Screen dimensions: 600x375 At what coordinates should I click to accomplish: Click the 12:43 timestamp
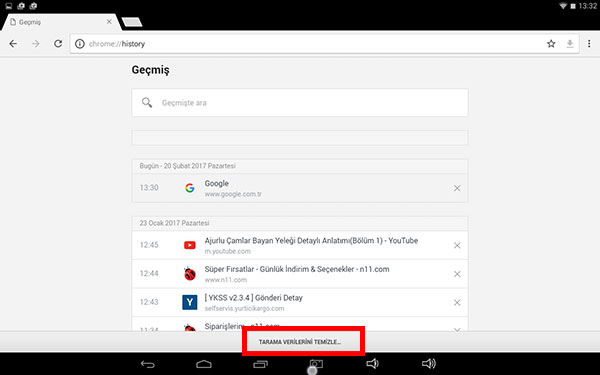point(149,302)
